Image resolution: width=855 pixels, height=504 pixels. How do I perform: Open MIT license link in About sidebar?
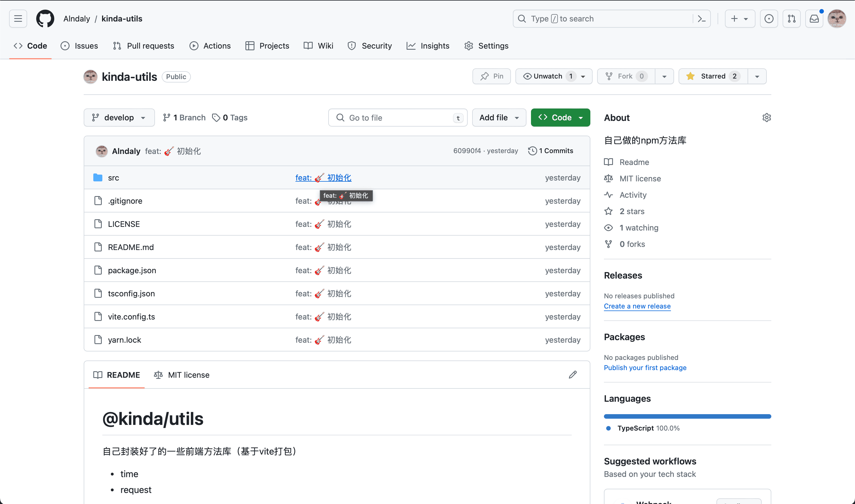point(632,178)
